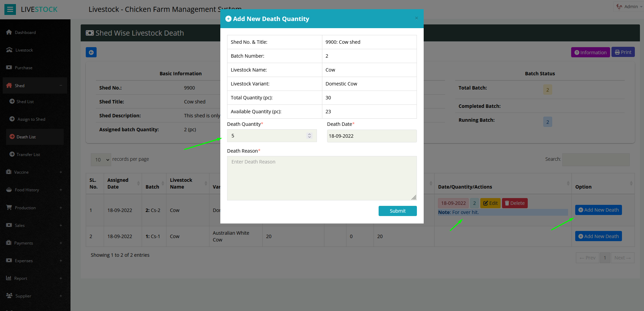
Task: Click the hamburger menu icon
Action: [10, 9]
